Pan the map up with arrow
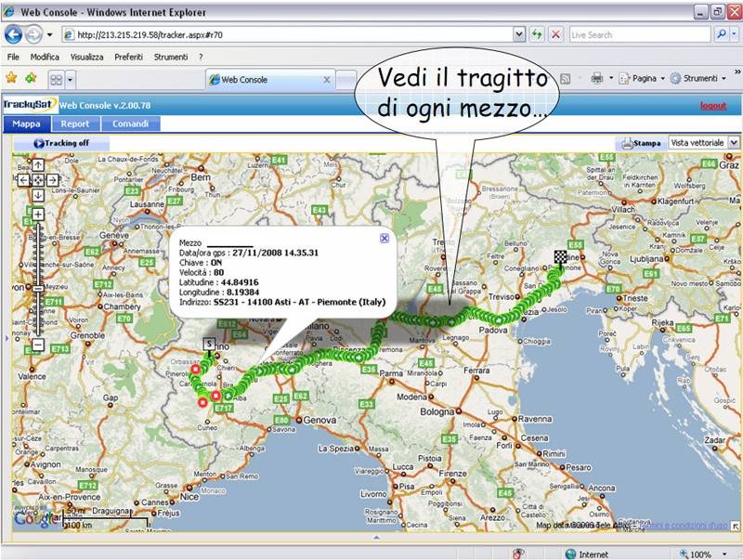Image resolution: width=743 pixels, height=560 pixels. (38, 165)
